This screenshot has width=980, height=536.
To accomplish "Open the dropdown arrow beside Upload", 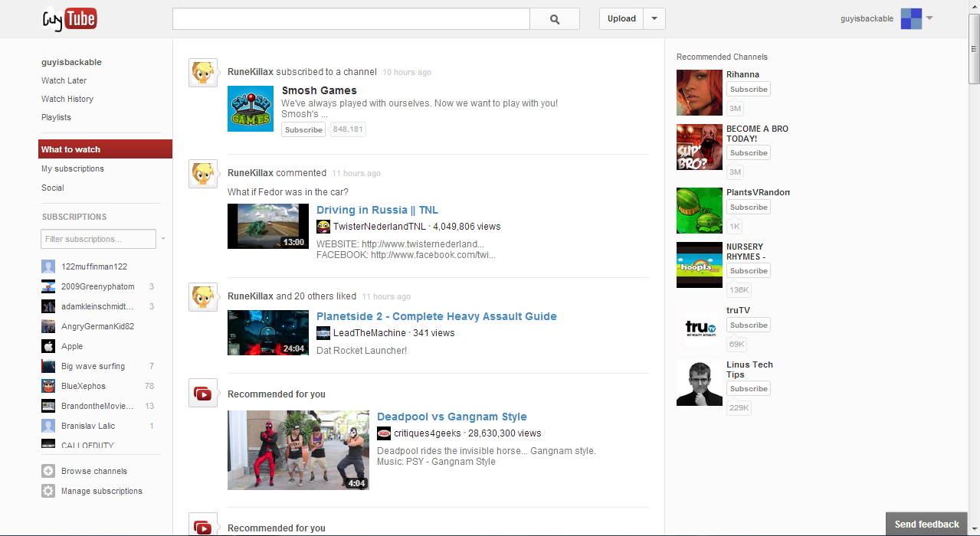I will (654, 19).
